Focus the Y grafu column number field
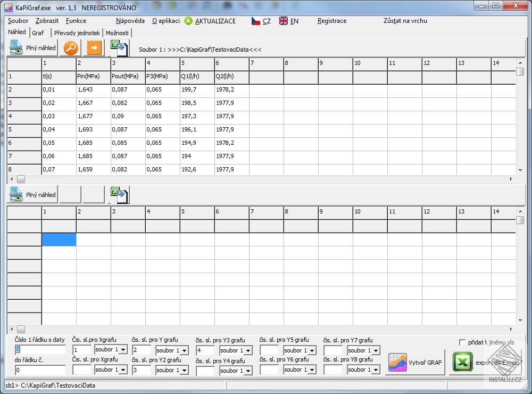 click(142, 350)
